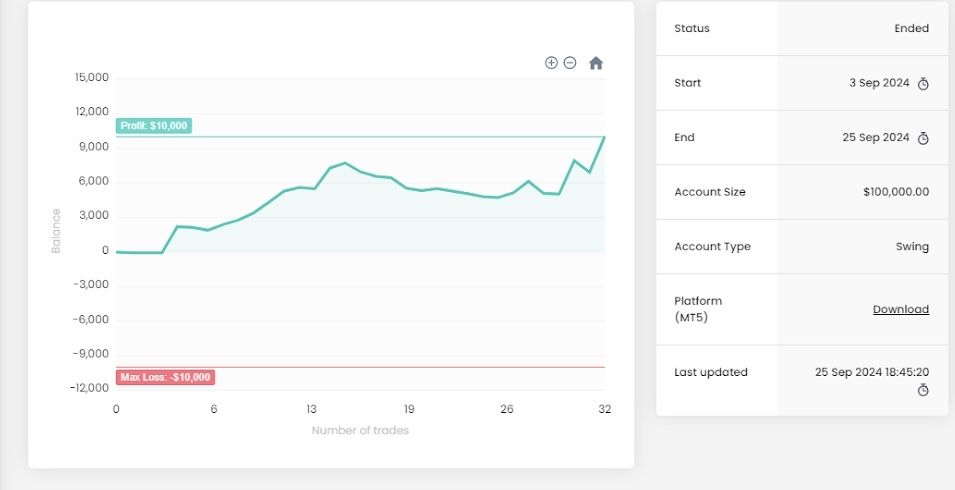Click the 15,000 tick on balance axis
This screenshot has height=490, width=955.
92,78
